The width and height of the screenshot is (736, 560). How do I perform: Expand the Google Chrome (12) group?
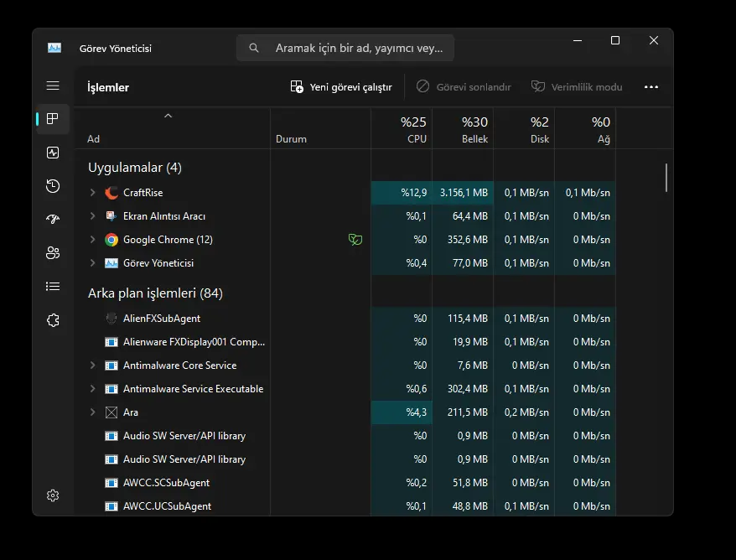(x=92, y=240)
